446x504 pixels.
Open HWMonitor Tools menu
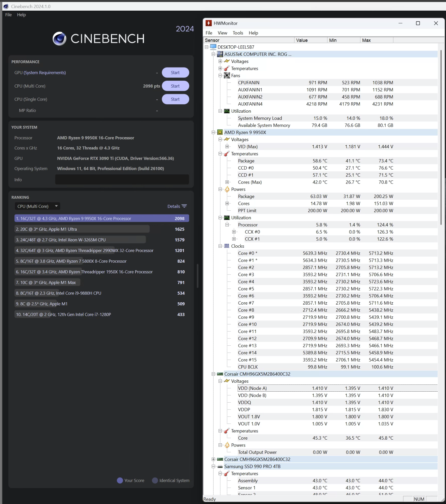[x=238, y=33]
